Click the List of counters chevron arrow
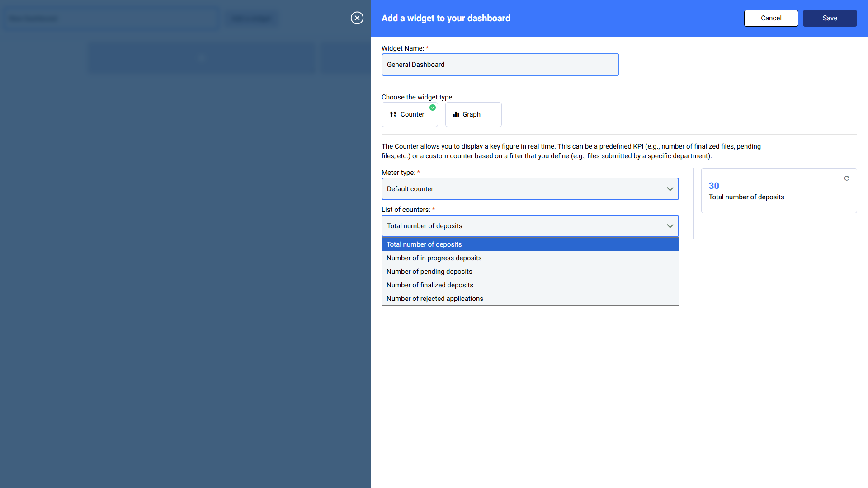 pos(670,226)
